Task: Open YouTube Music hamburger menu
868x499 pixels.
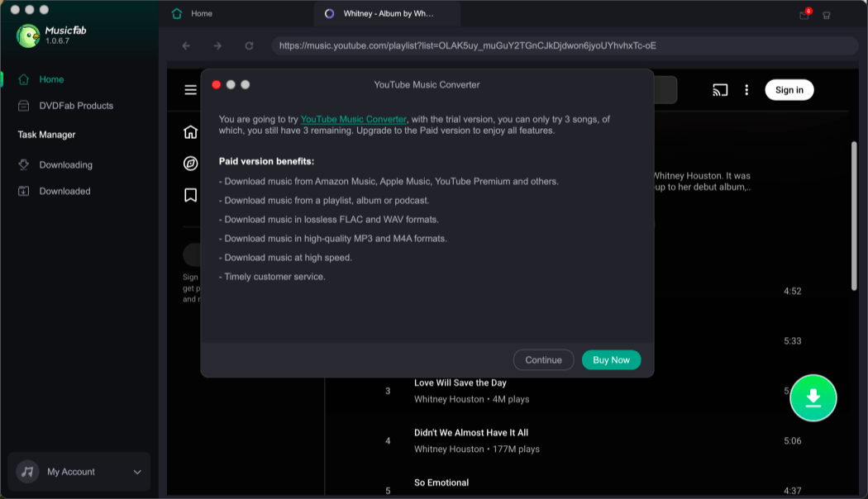Action: click(190, 89)
